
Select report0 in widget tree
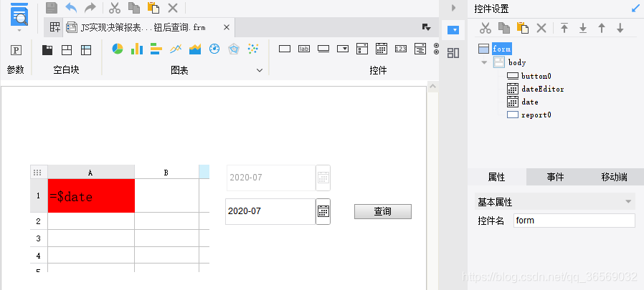[536, 115]
